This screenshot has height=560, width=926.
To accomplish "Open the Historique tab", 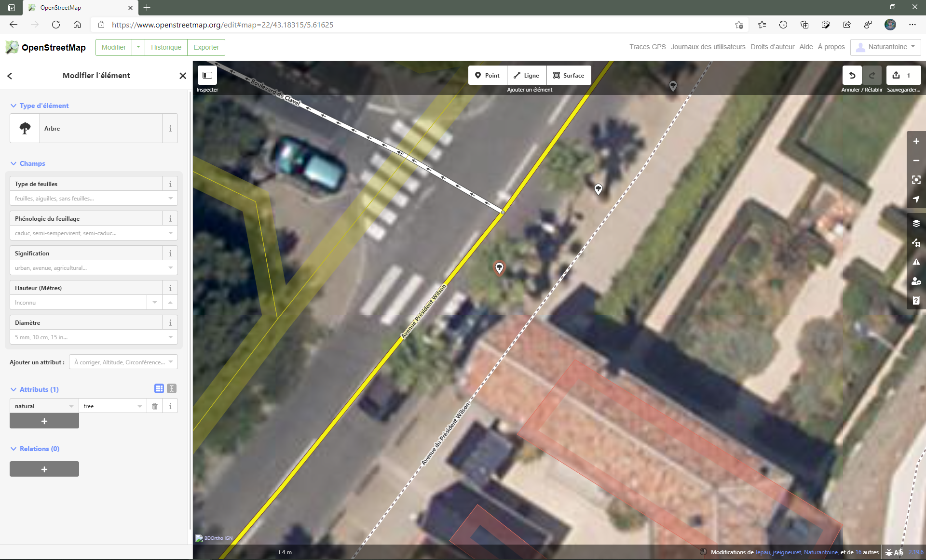I will [166, 47].
